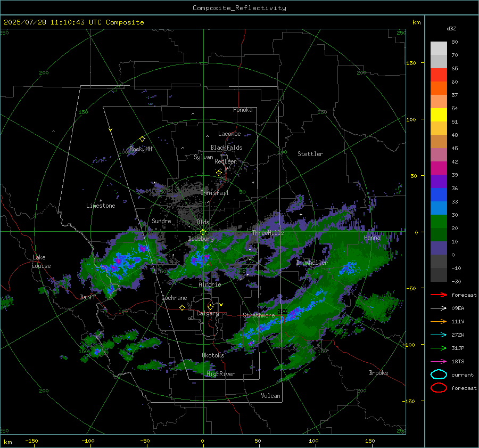Image resolution: width=479 pixels, height=448 pixels.
Task: Click the dBZ legend heading
Action: tap(451, 28)
